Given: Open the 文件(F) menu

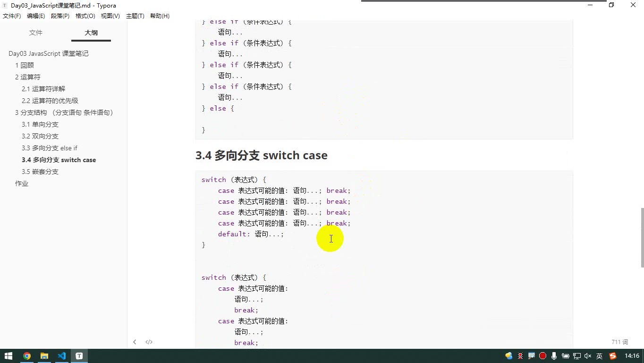Looking at the screenshot, I should [12, 16].
